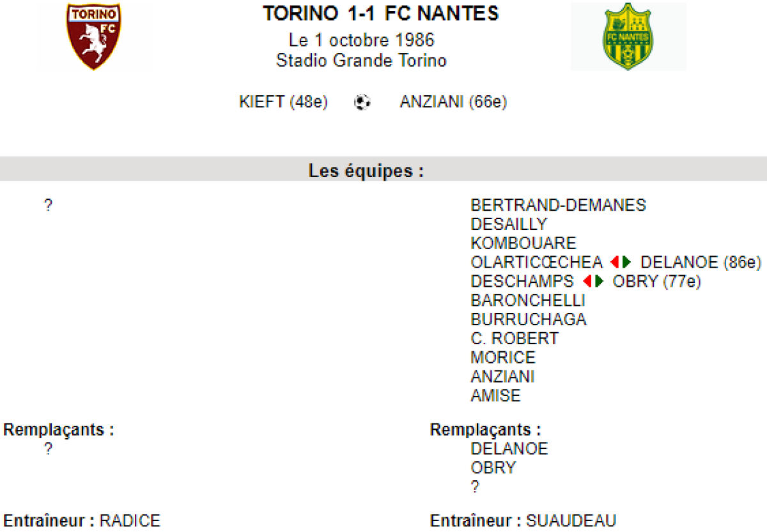
Task: Click the soccer ball goal icon
Action: point(362,102)
